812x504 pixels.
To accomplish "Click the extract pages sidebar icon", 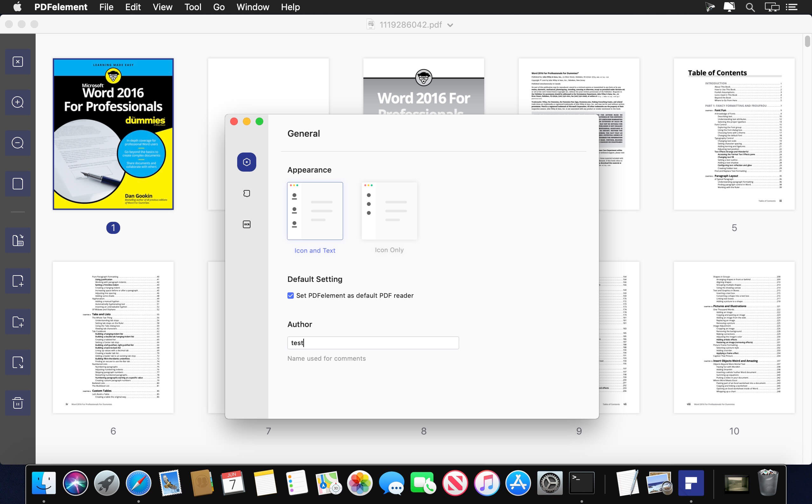I will [x=17, y=363].
